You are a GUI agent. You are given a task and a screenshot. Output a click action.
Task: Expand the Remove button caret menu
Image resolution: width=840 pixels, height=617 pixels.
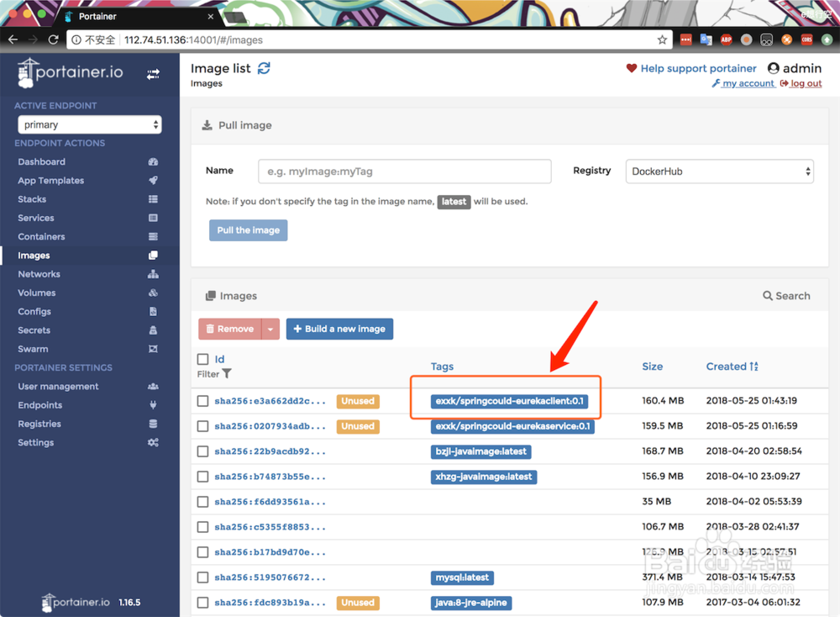click(x=270, y=330)
